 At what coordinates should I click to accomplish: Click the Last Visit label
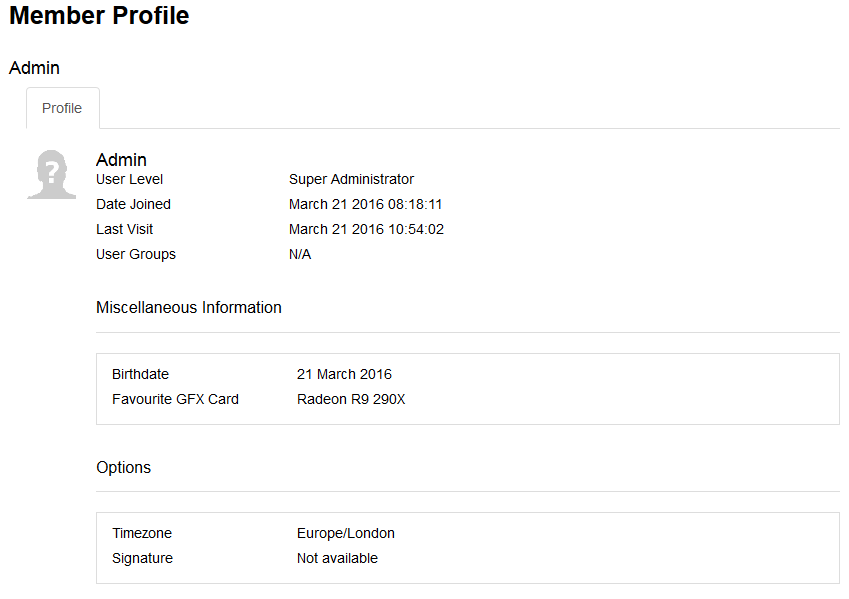[x=125, y=229]
